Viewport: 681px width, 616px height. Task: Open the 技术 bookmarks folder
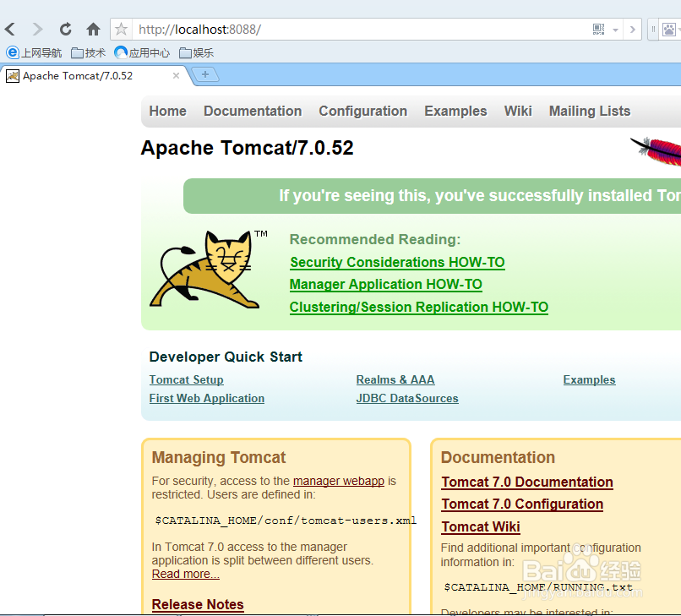pyautogui.click(x=88, y=53)
